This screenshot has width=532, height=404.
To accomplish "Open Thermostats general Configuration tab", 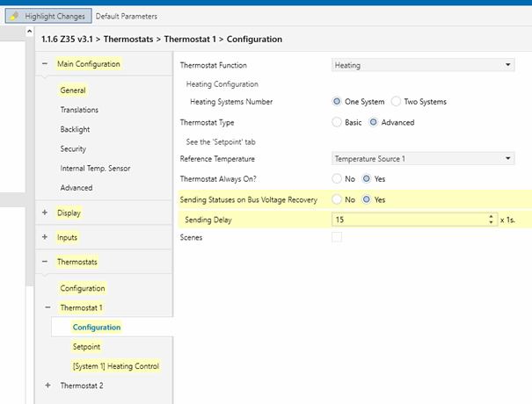I will point(83,288).
